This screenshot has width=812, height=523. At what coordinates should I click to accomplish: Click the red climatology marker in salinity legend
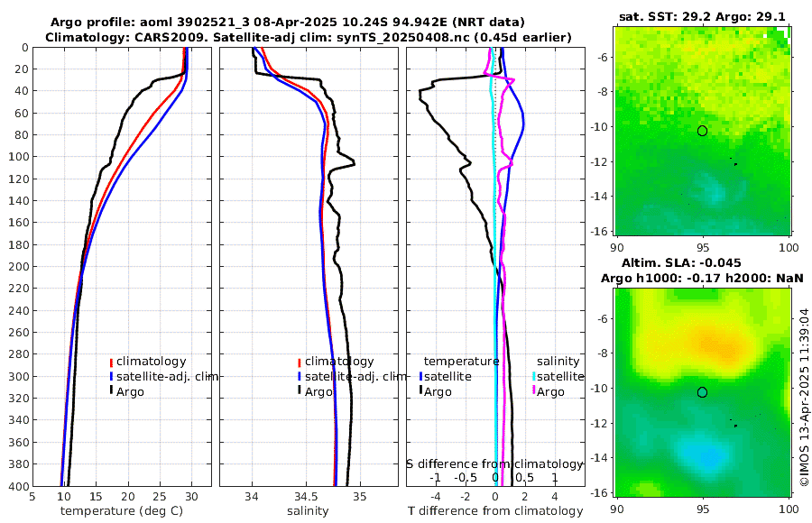pos(300,362)
